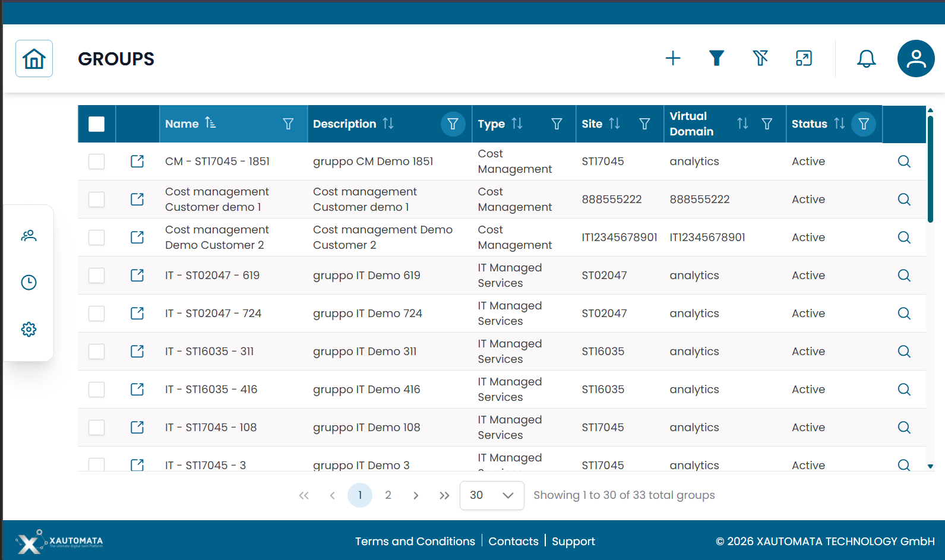Open the Status column filter
945x560 pixels.
pyautogui.click(x=864, y=124)
